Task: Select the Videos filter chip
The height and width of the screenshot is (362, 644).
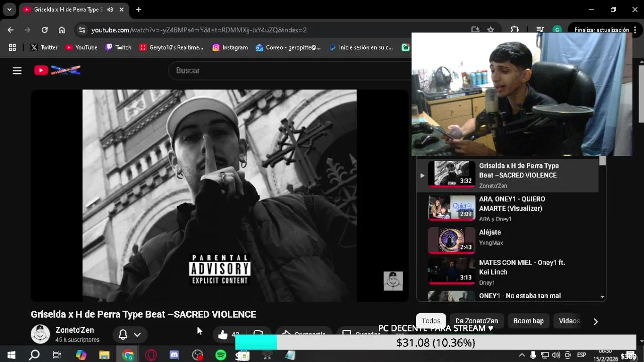Action: coord(569,321)
